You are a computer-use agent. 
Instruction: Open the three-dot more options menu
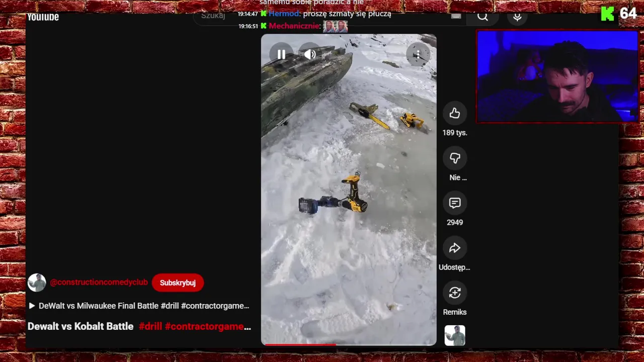click(x=418, y=54)
